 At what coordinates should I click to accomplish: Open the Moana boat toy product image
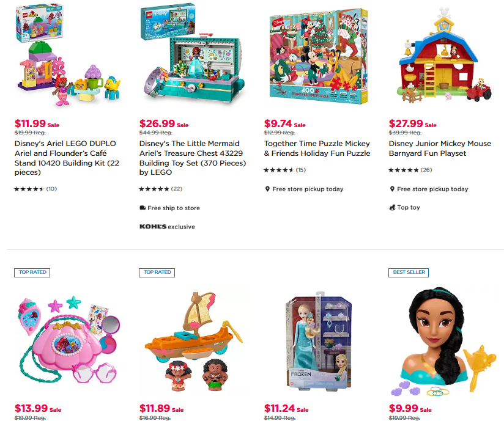193,341
